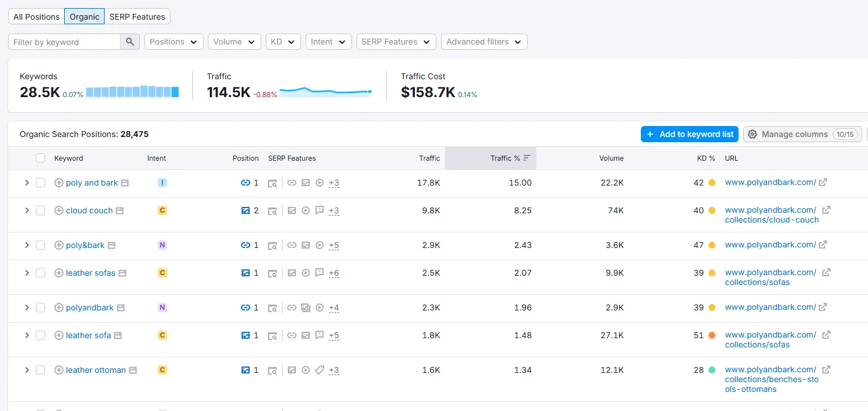This screenshot has height=411, width=868.
Task: Click the FAQ SERP feature icon for "leather sofa"
Action: [x=320, y=335]
